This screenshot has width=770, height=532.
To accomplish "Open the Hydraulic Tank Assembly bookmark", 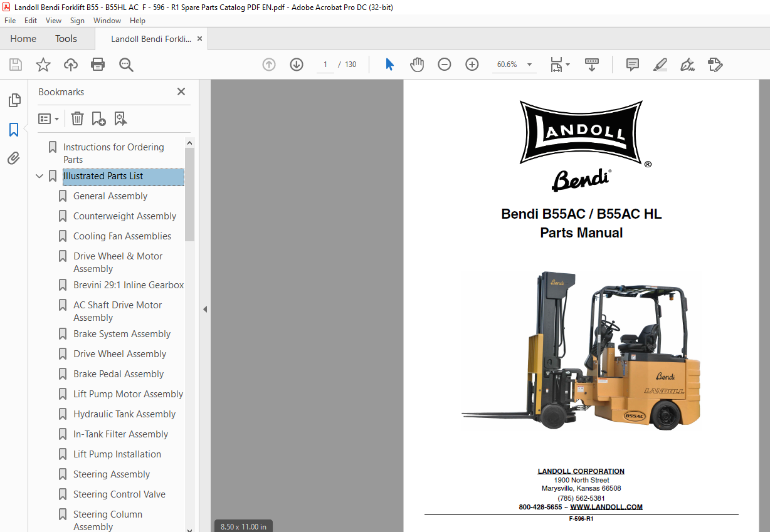I will (x=124, y=414).
